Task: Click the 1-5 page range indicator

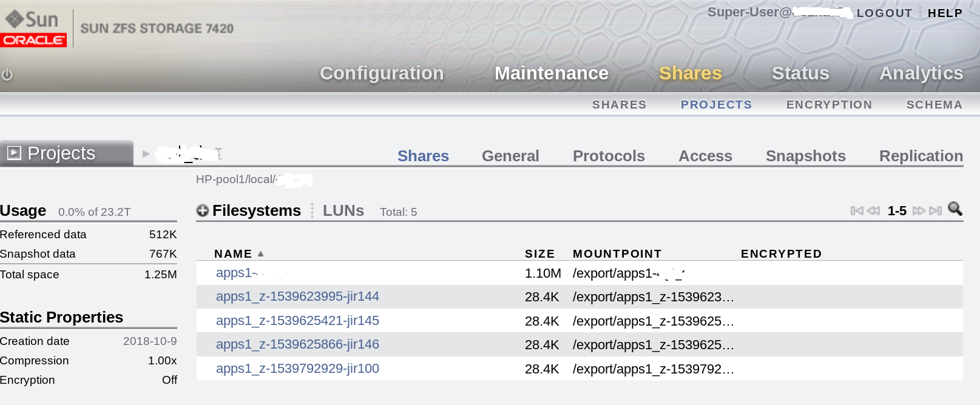Action: (x=897, y=211)
